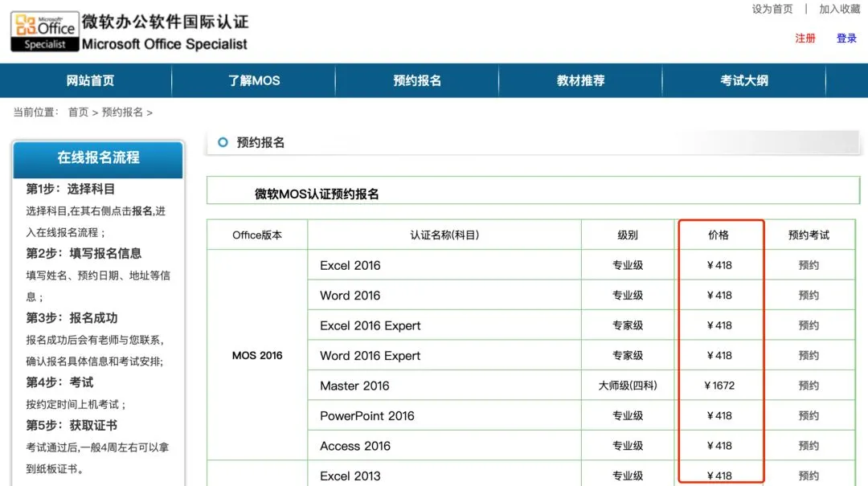Click the MOS 2016 version cell
Screen dimensions: 868x486
point(257,355)
